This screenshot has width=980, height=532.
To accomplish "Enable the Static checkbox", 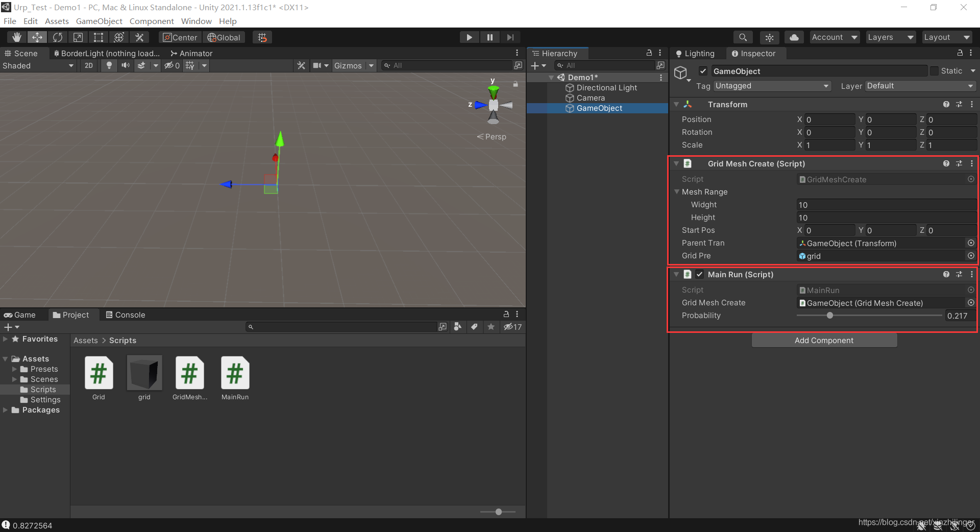I will [934, 71].
